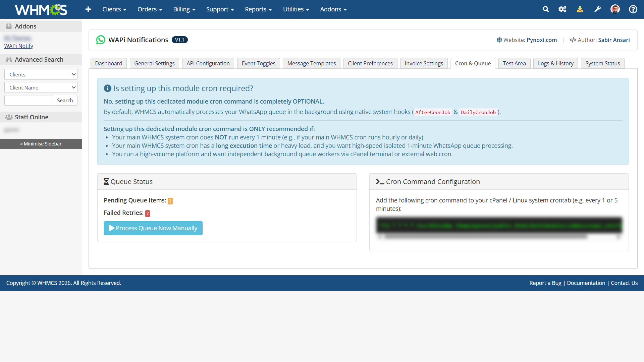Open the Test Area tab
Screen dimensions: 644x362
(x=514, y=63)
